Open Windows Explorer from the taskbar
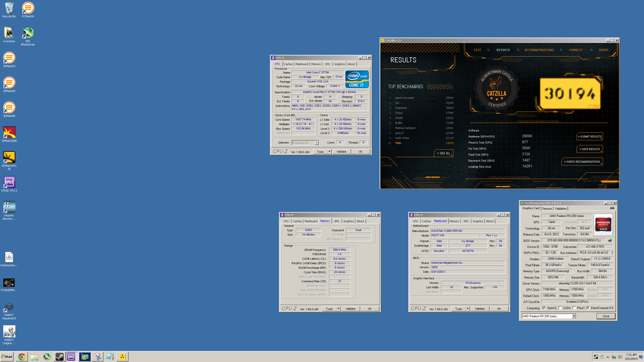644x362 pixels. [34, 356]
